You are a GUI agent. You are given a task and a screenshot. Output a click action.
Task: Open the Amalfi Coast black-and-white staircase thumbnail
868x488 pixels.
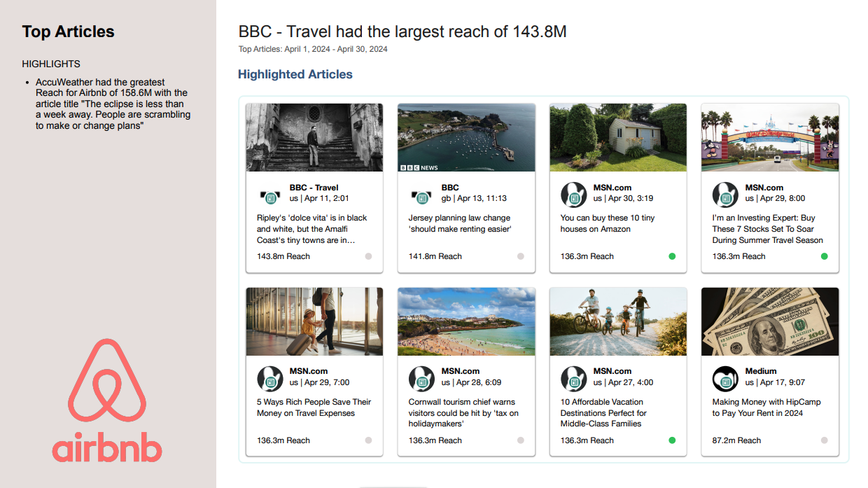pyautogui.click(x=314, y=137)
